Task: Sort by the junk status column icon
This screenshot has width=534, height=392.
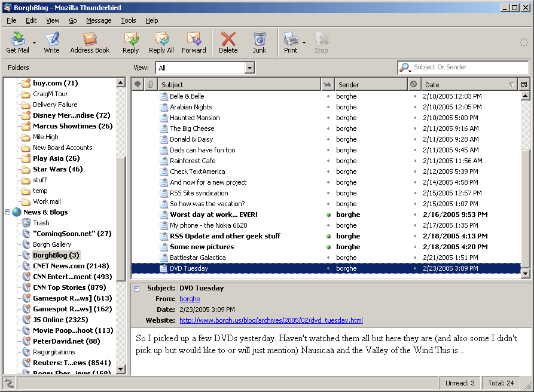Action: (414, 84)
